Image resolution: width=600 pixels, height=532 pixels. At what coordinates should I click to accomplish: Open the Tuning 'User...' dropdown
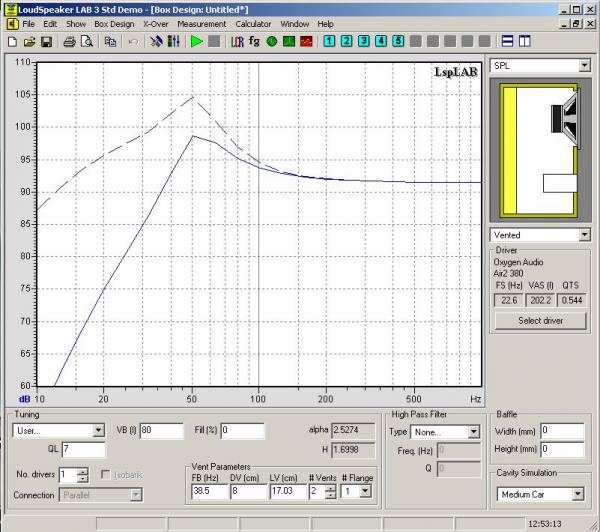tap(97, 431)
